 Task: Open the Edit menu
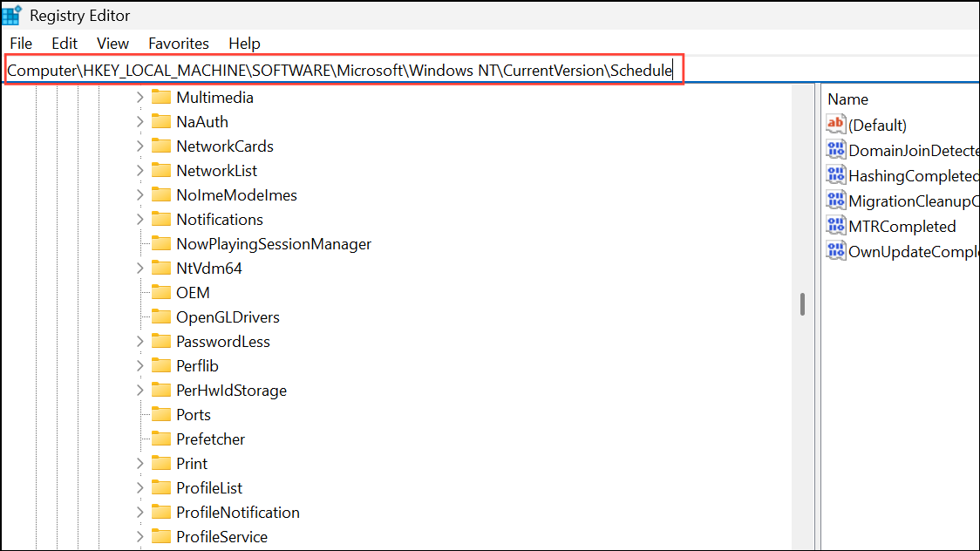65,44
